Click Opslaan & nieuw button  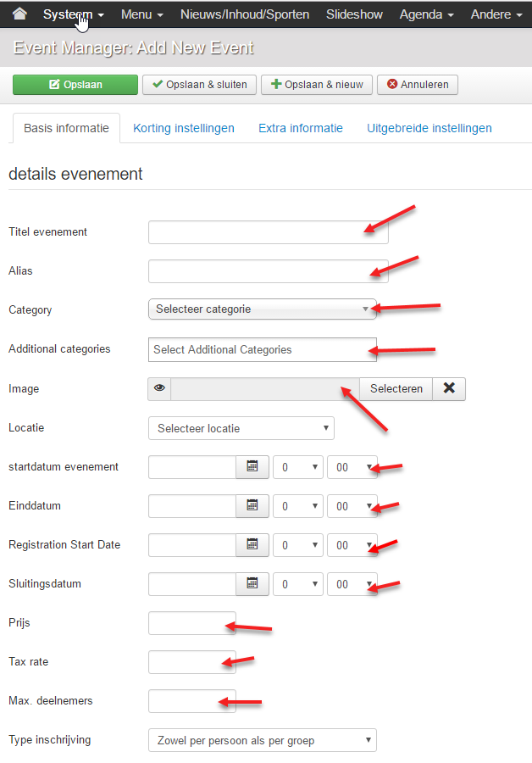click(317, 84)
